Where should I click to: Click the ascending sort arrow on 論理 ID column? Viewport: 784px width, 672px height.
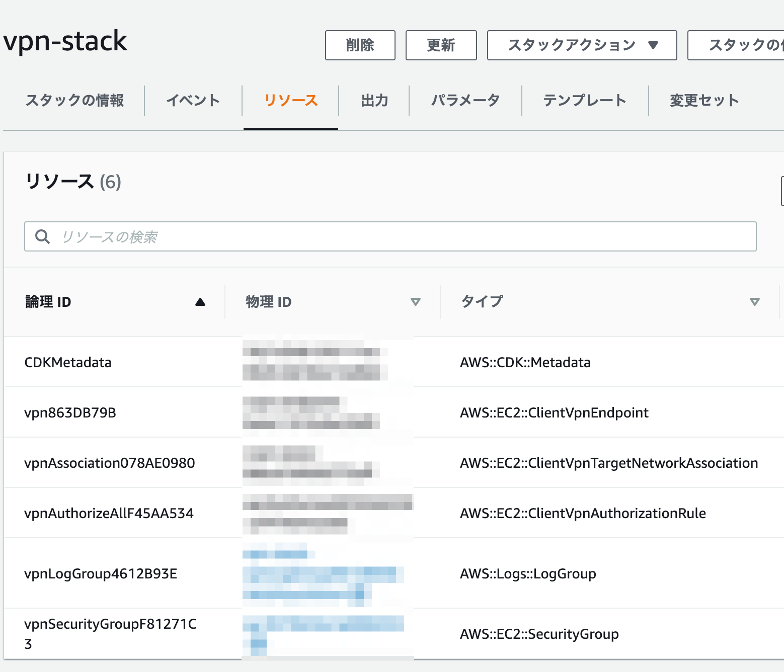200,301
